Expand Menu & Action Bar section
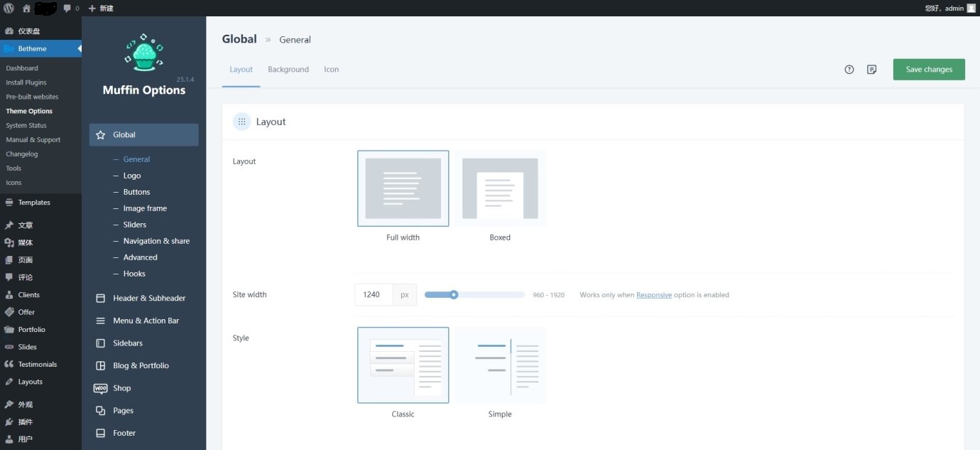The height and width of the screenshot is (450, 980). tap(143, 321)
